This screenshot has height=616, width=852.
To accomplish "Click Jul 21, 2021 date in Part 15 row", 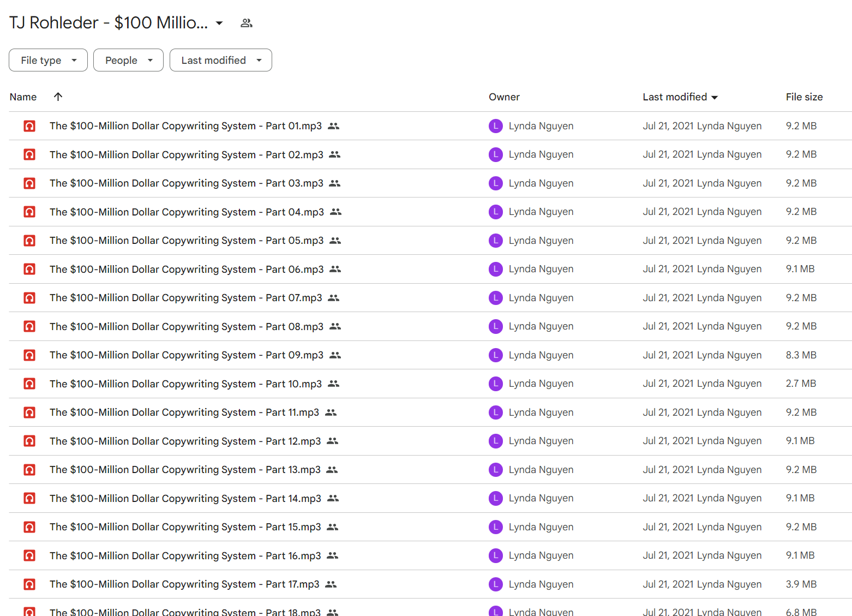I will click(668, 527).
